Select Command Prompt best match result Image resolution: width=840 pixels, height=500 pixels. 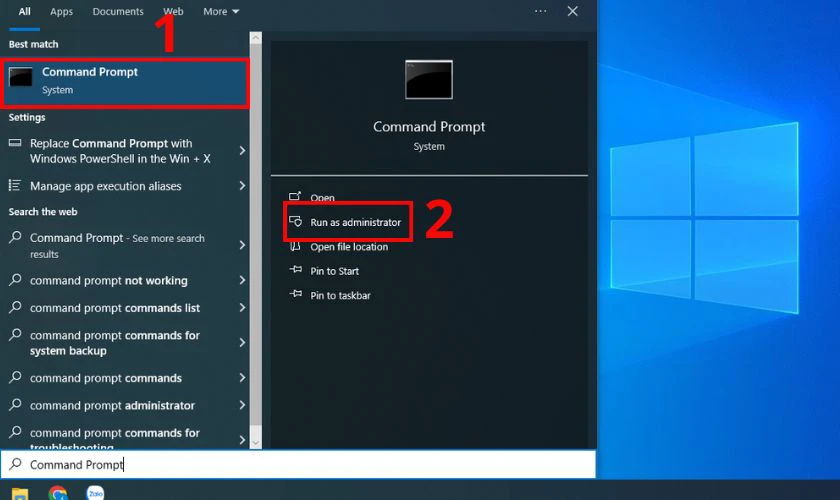[125, 82]
